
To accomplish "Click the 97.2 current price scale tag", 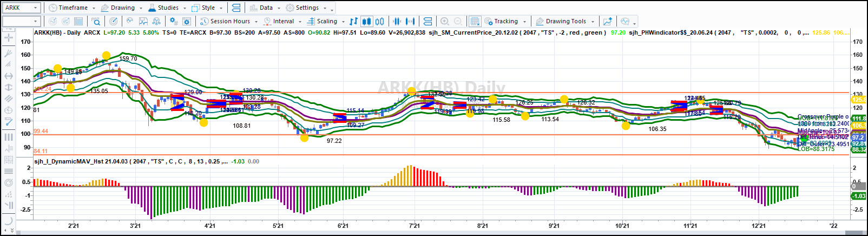I will (859, 138).
